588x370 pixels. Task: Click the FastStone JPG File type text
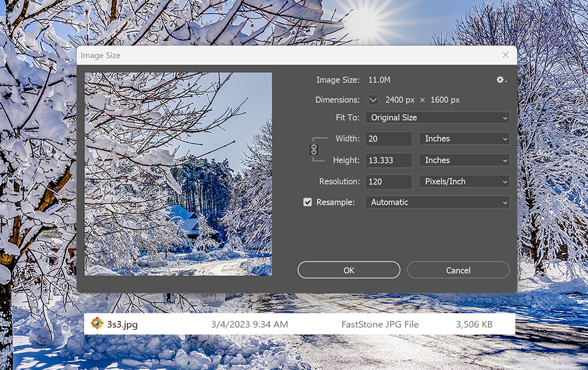(380, 324)
